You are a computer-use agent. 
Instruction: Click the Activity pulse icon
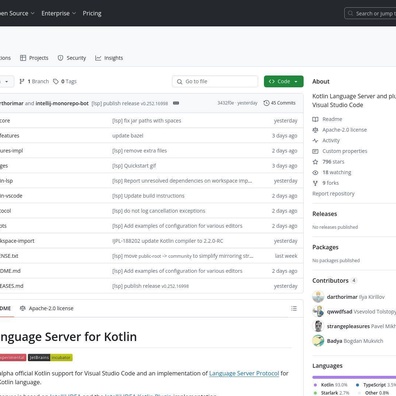(x=315, y=140)
